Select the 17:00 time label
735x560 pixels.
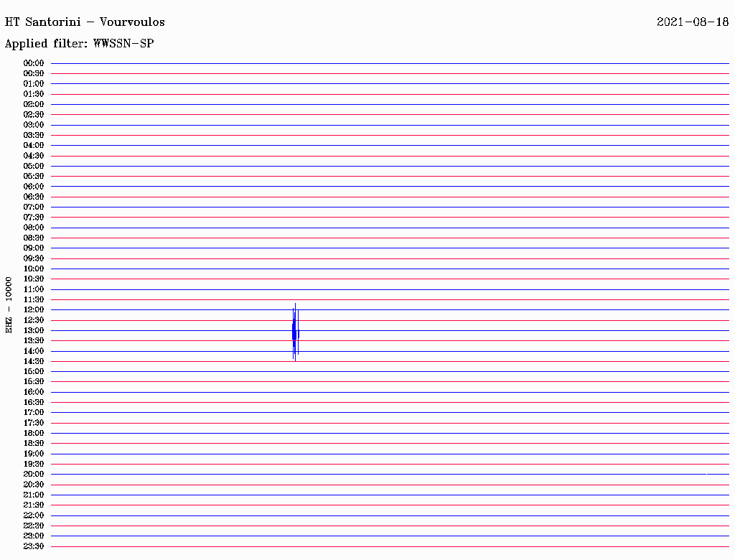pyautogui.click(x=34, y=413)
